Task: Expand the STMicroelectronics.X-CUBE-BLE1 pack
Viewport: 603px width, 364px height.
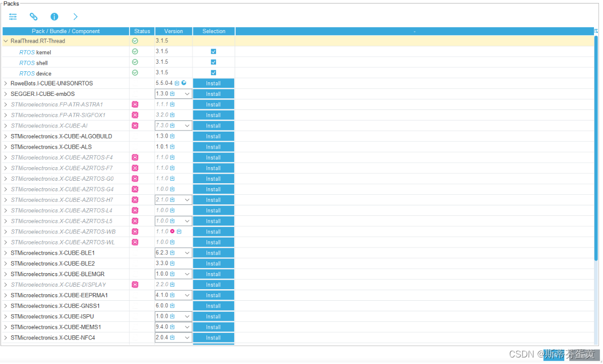Action: [x=6, y=253]
